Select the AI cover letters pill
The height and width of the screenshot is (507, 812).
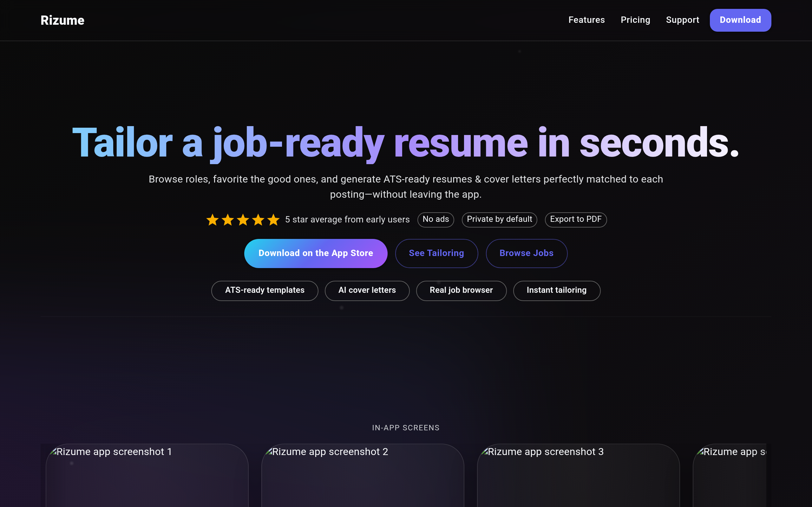coord(367,290)
